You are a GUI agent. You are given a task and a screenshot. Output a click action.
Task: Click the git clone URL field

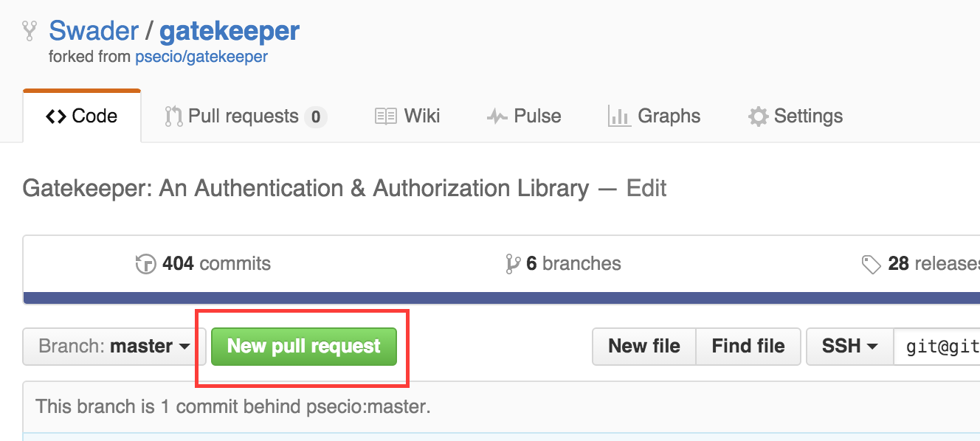[939, 347]
